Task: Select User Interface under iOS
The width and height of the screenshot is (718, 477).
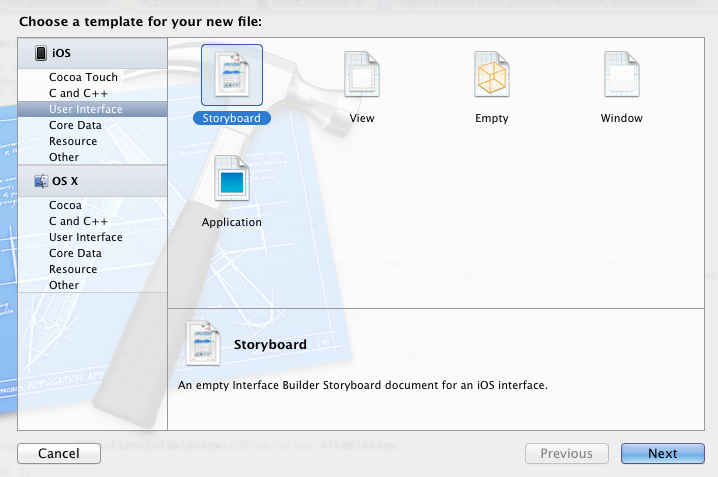Action: (92, 109)
